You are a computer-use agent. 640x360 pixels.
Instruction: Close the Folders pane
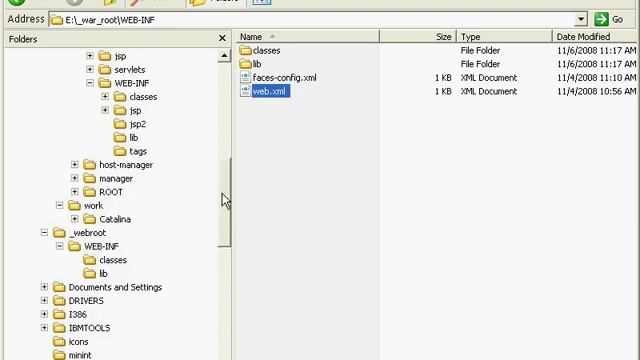tap(222, 38)
